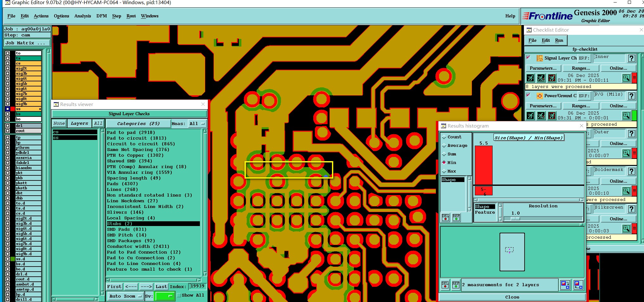Click the red 5.5 histogram bar
This screenshot has width=644, height=302.
(483, 165)
